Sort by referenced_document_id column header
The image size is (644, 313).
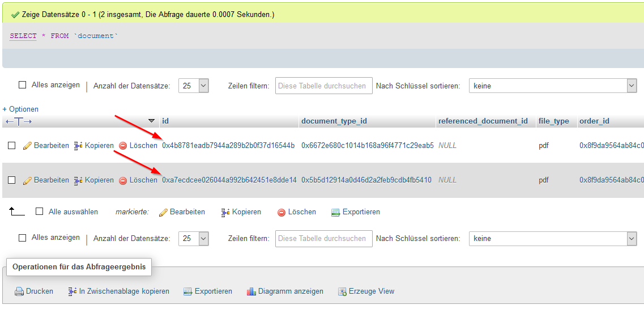click(x=483, y=121)
